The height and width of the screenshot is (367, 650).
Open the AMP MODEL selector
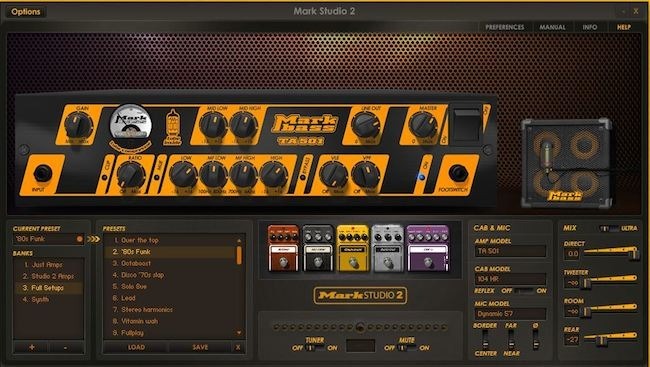point(510,251)
